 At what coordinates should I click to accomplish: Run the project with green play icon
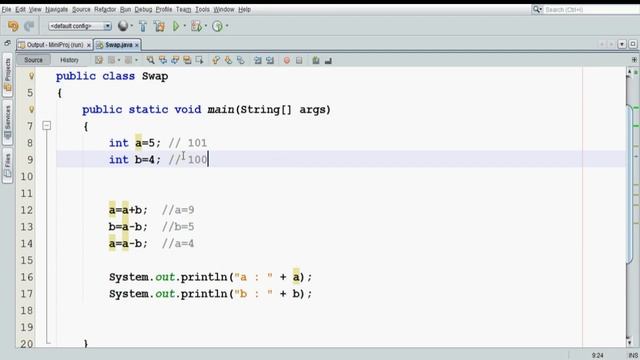(x=176, y=26)
